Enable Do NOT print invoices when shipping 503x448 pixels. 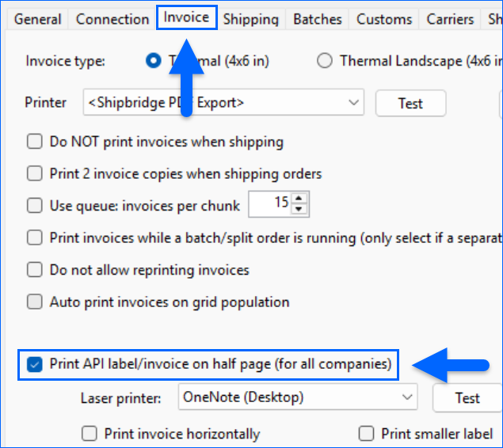point(35,142)
